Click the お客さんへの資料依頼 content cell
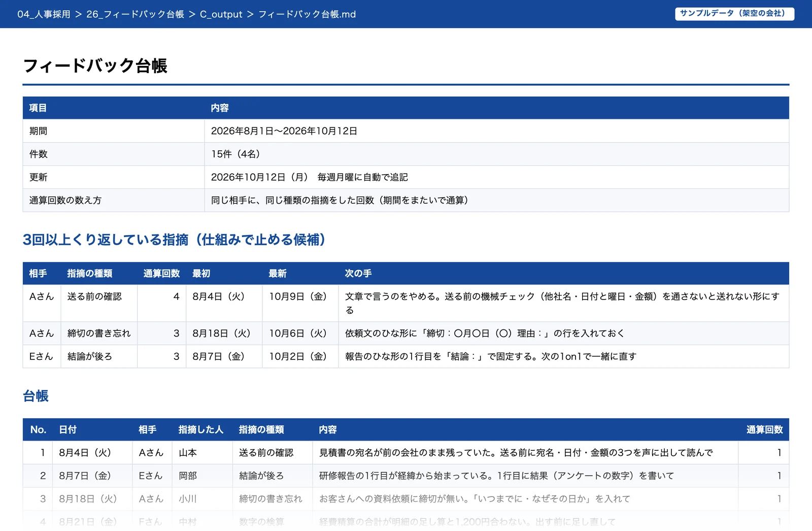812x531 pixels. coord(525,499)
